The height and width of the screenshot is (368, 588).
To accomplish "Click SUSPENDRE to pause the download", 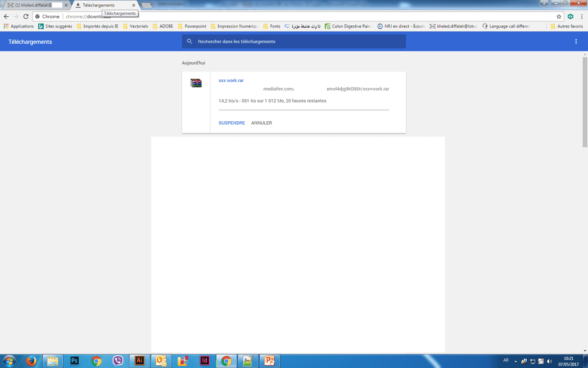I will click(x=232, y=123).
